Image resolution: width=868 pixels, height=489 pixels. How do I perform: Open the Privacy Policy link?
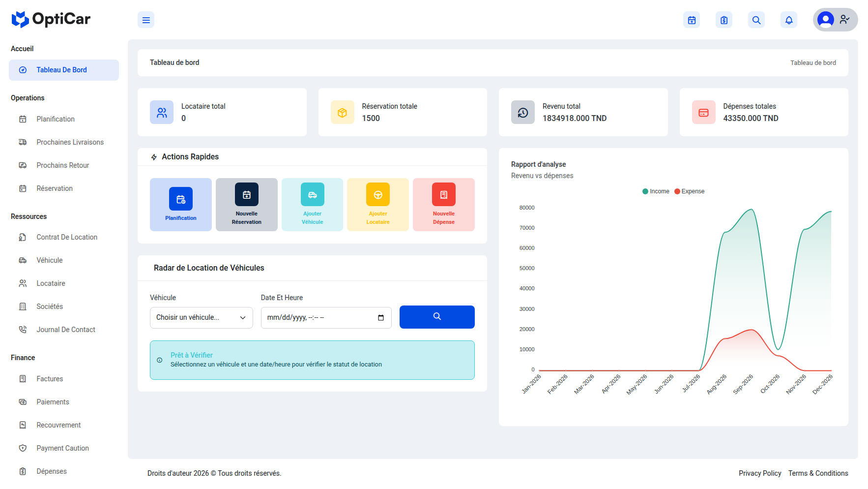click(x=760, y=473)
